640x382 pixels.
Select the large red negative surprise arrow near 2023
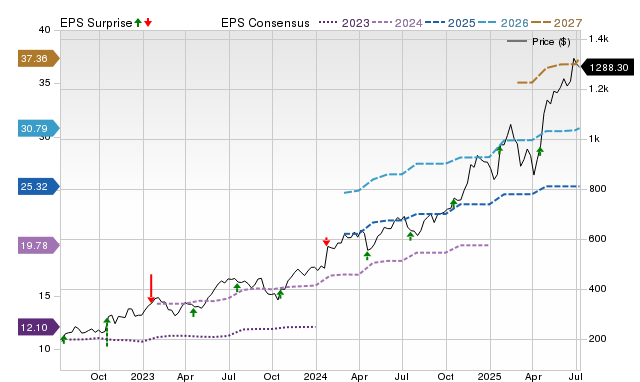tap(151, 289)
